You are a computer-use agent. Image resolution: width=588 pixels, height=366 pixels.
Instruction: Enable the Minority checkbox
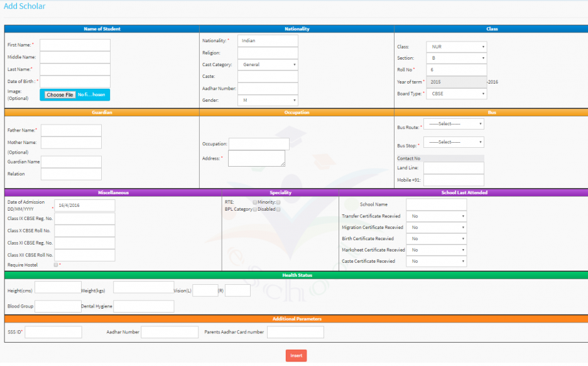point(278,202)
